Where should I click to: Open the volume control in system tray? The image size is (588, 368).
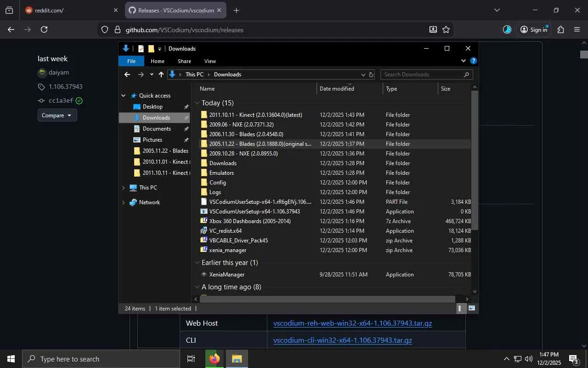529,359
